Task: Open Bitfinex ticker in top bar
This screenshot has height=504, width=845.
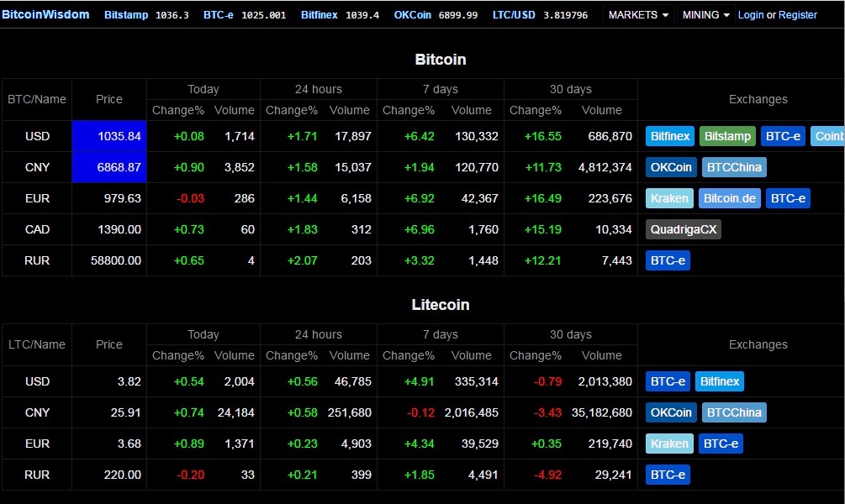Action: point(340,15)
